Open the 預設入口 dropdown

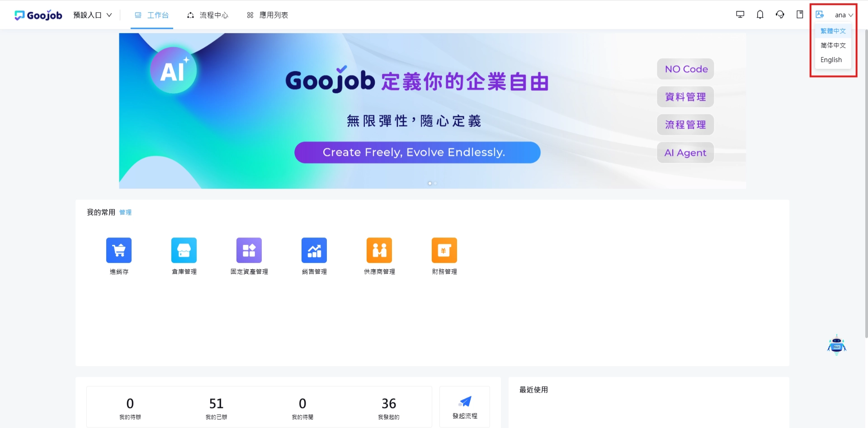[92, 15]
